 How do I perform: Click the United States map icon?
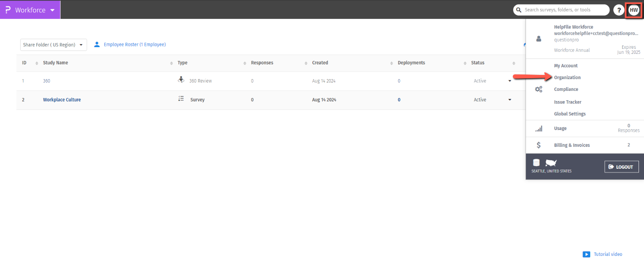(x=551, y=163)
